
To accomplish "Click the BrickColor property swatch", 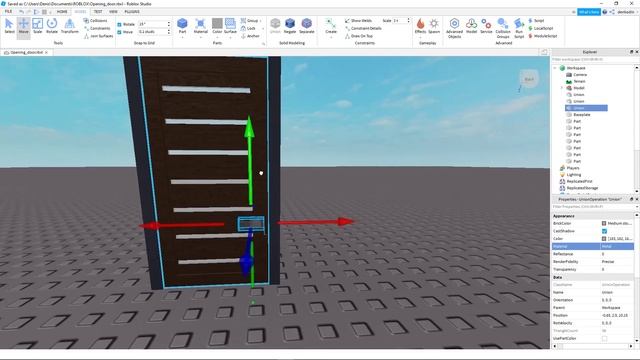I will click(x=604, y=223).
